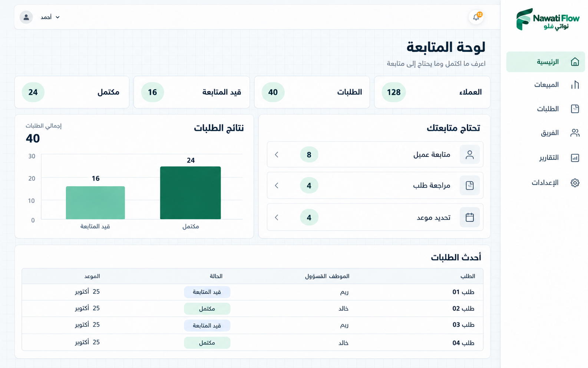Open the قيد المتابعة 16 summary card

[x=192, y=92]
